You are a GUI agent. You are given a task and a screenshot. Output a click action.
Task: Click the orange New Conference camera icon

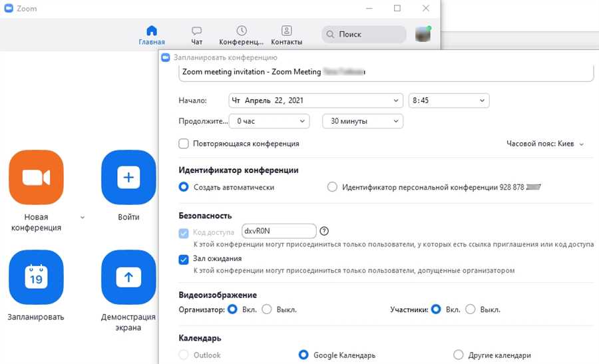(36, 178)
